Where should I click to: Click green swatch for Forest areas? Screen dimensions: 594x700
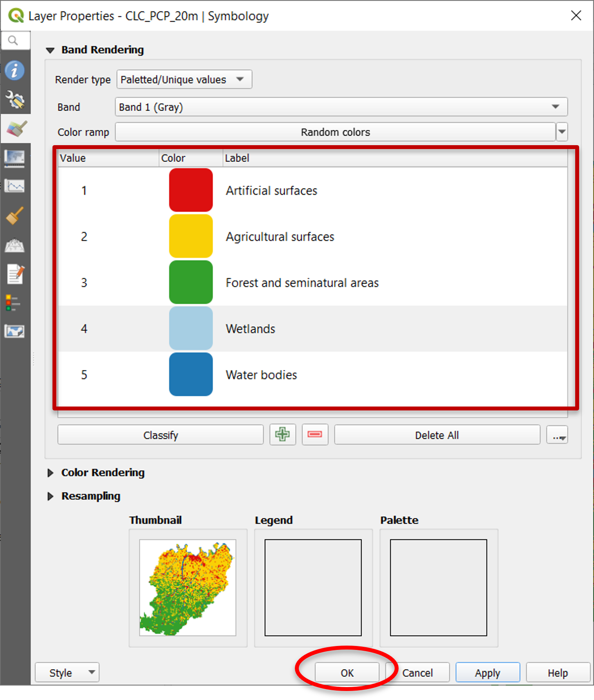click(x=191, y=283)
